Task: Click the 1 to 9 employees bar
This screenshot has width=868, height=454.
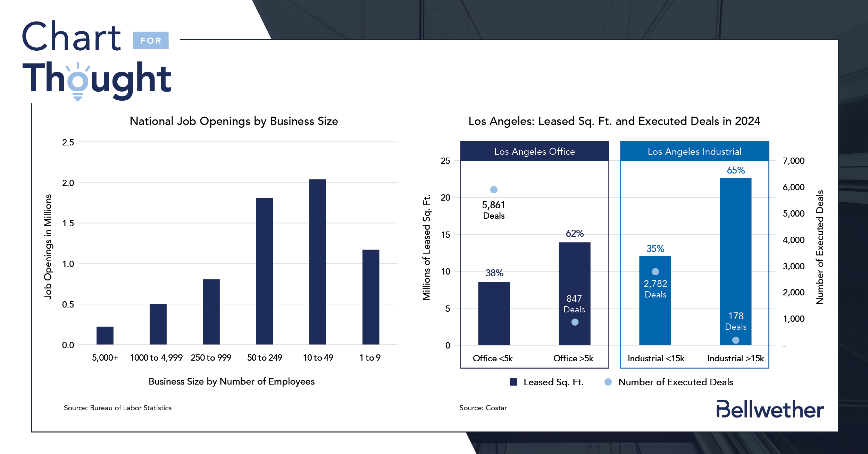Action: [x=371, y=297]
